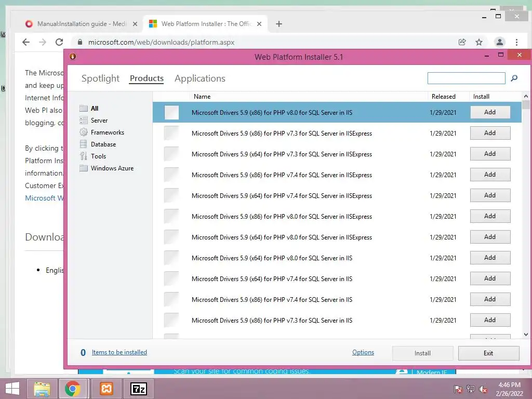View site lock information in address bar

pyautogui.click(x=79, y=42)
